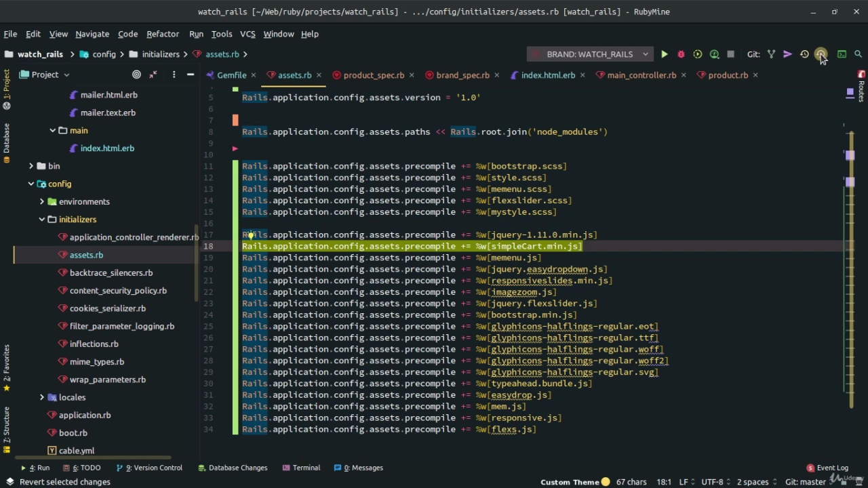The height and width of the screenshot is (488, 868).
Task: Switch to the index.html.erb editor tab
Action: [x=548, y=75]
